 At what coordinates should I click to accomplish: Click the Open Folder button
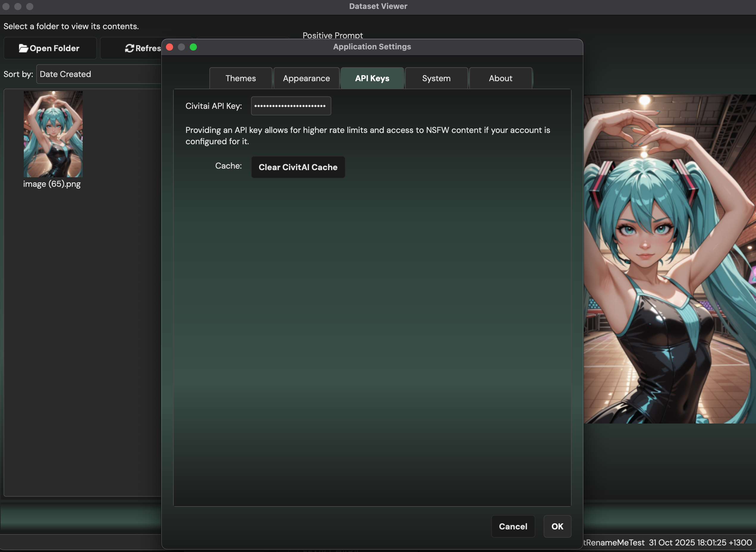(50, 48)
